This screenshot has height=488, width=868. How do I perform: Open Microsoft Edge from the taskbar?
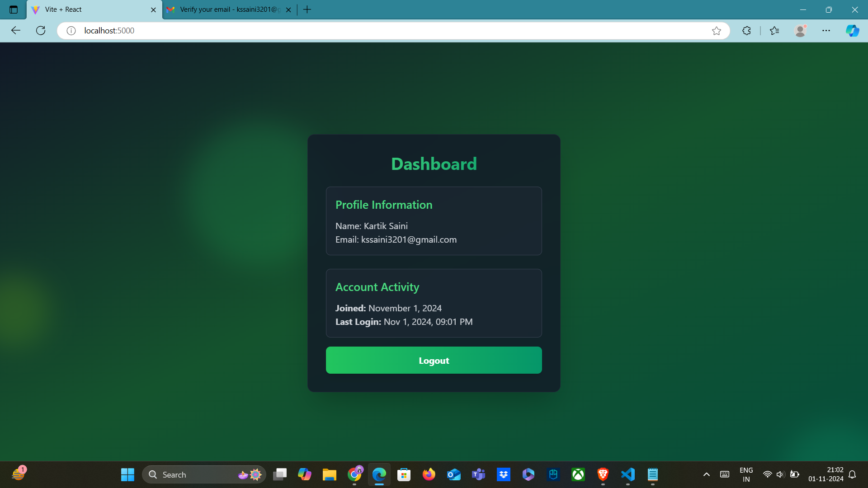coord(379,474)
